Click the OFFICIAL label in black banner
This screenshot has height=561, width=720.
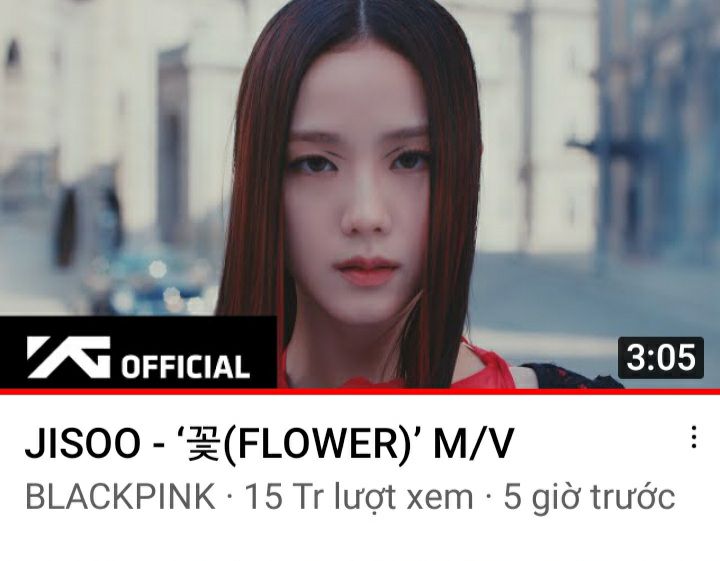[185, 367]
